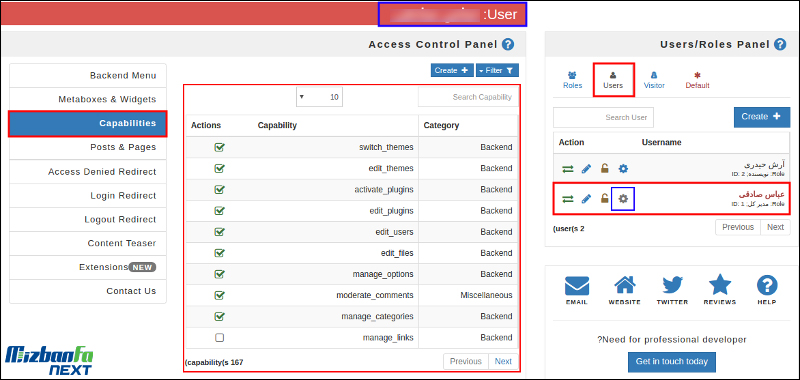Open Users/Roles Panel help icon
800x380 pixels.
[780, 44]
